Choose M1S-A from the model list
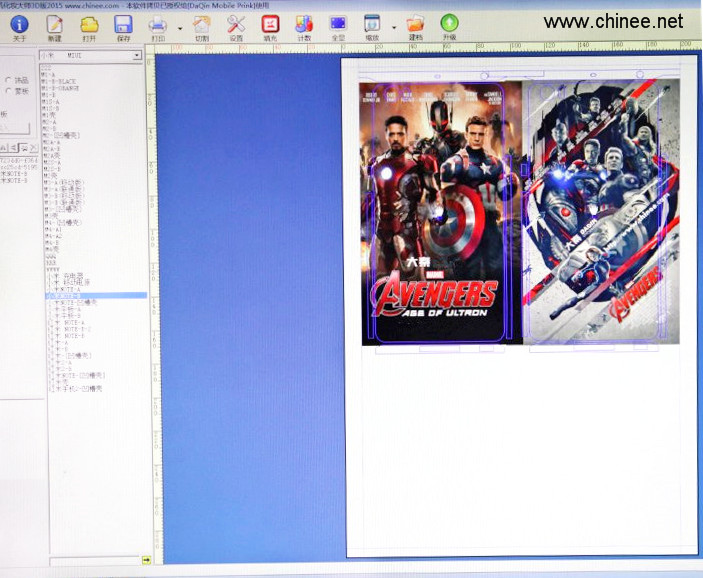The image size is (703, 578). click(51, 102)
